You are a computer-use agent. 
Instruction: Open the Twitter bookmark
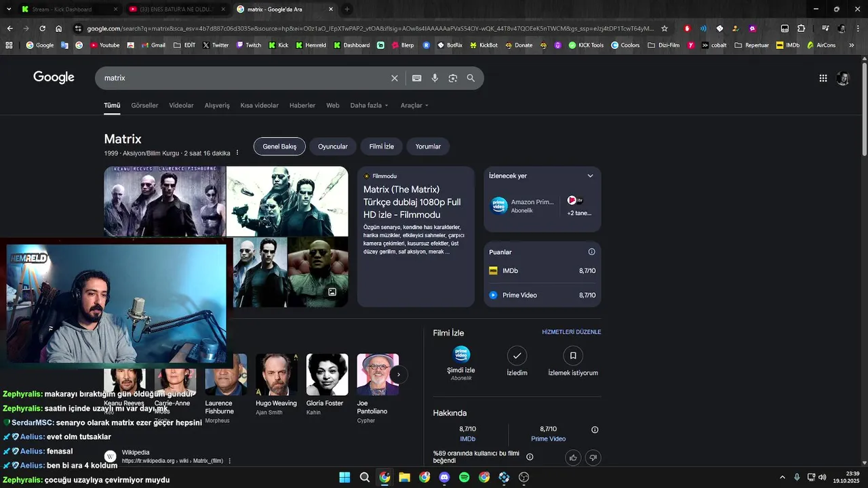(216, 45)
